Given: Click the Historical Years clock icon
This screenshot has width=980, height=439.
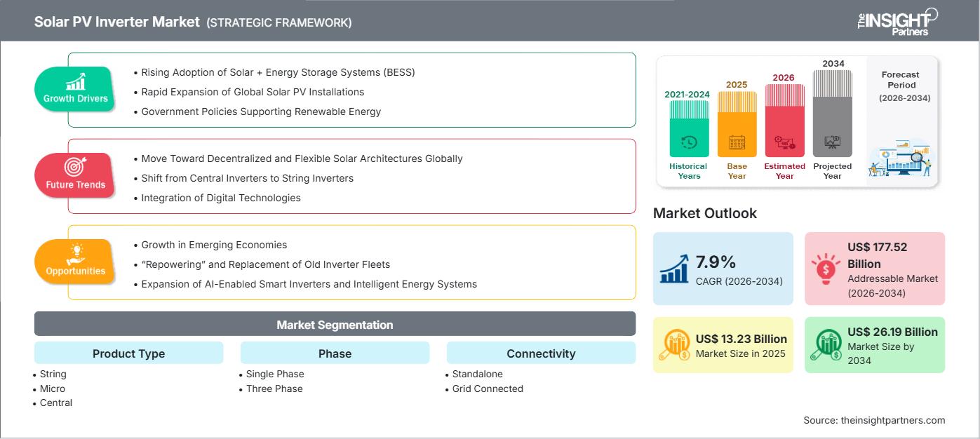Looking at the screenshot, I should [689, 142].
